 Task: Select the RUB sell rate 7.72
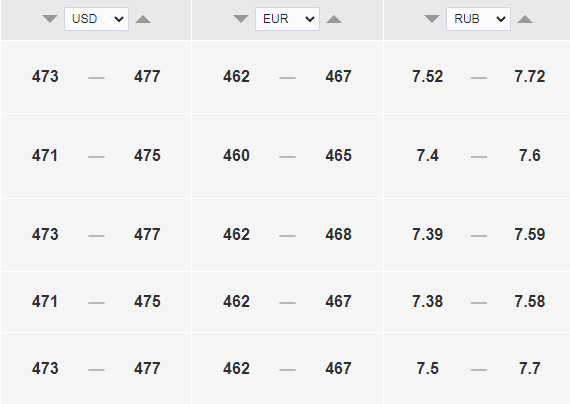530,77
